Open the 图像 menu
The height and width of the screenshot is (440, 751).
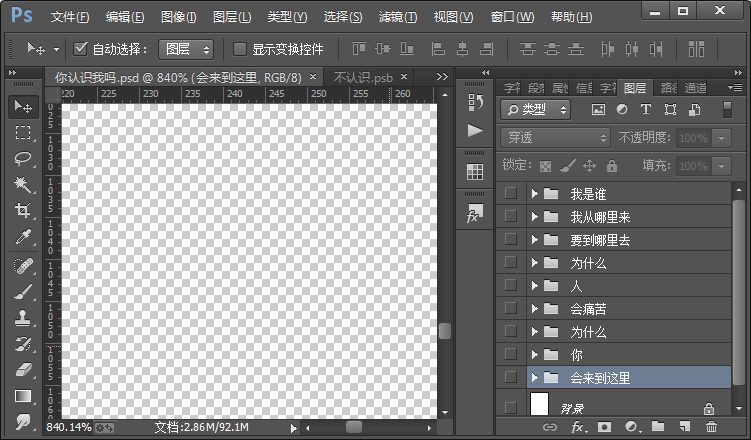click(x=179, y=17)
